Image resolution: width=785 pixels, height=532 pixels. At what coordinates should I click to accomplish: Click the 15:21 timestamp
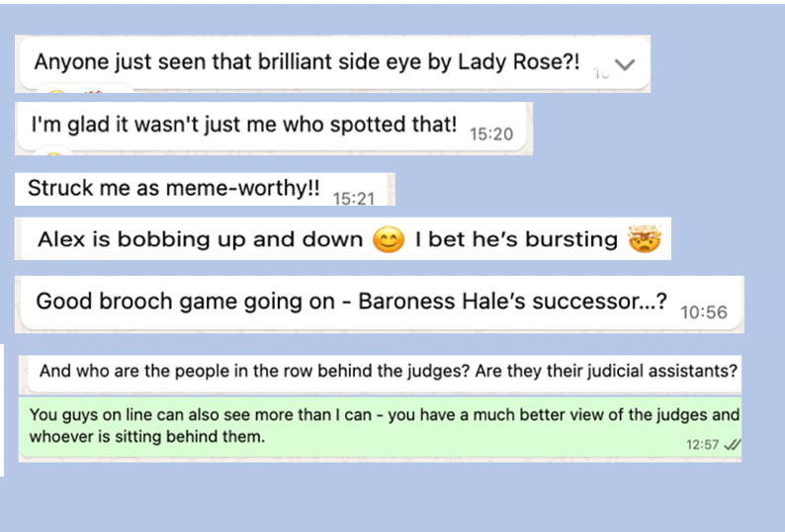point(353,198)
